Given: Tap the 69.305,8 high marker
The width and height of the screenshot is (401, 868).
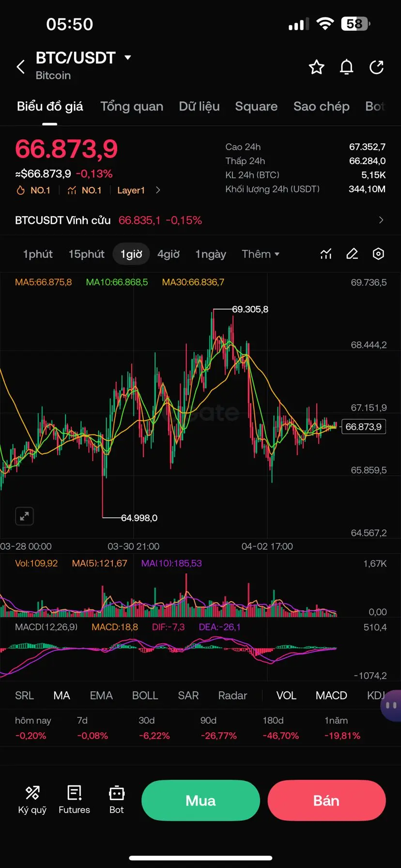Looking at the screenshot, I should (x=250, y=309).
